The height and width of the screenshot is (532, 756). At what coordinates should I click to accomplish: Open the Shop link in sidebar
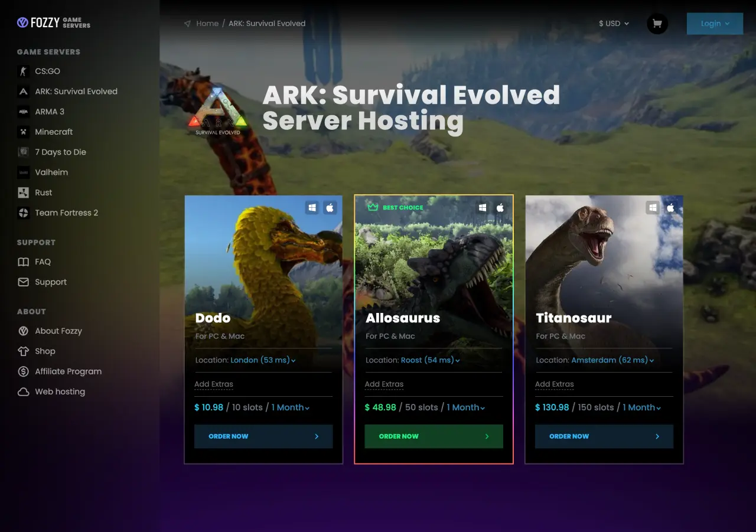[x=45, y=351]
